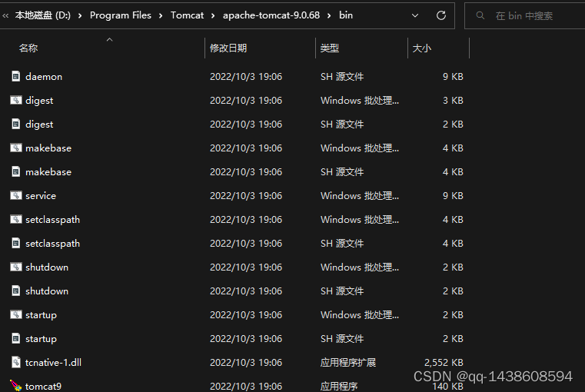
Task: Go to 本地磁盘 (D:) breadcrumb
Action: [42, 15]
